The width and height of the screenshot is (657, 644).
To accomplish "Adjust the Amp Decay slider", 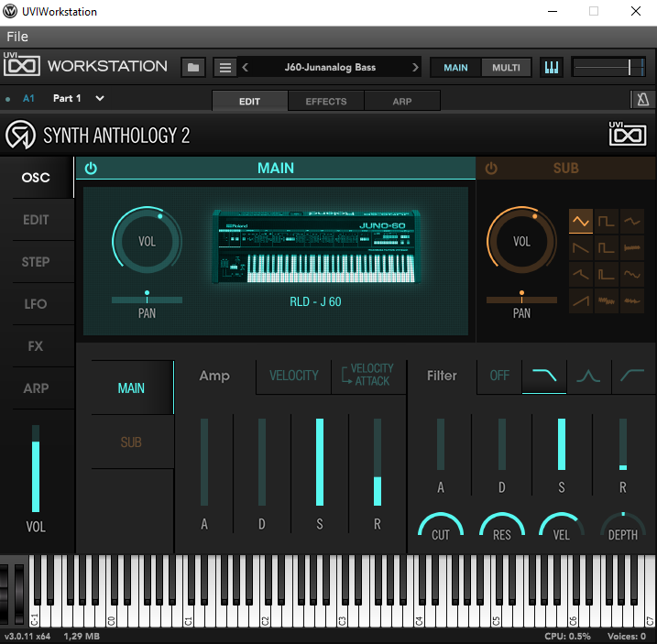I will click(262, 462).
